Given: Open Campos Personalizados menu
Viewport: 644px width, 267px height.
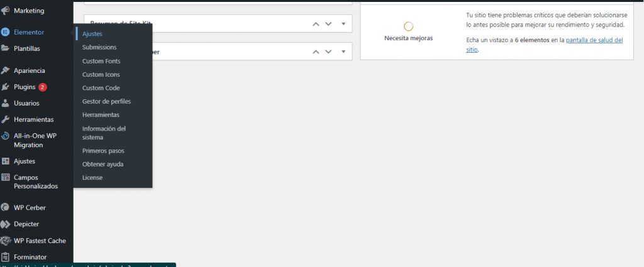Looking at the screenshot, I should [36, 182].
